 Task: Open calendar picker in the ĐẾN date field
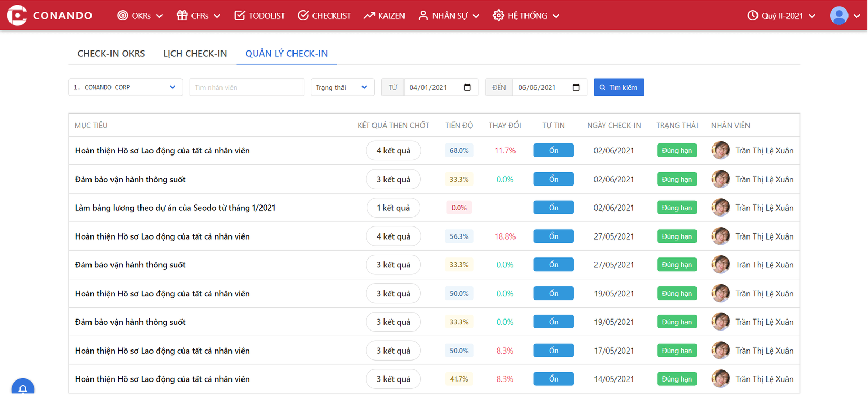tap(576, 87)
